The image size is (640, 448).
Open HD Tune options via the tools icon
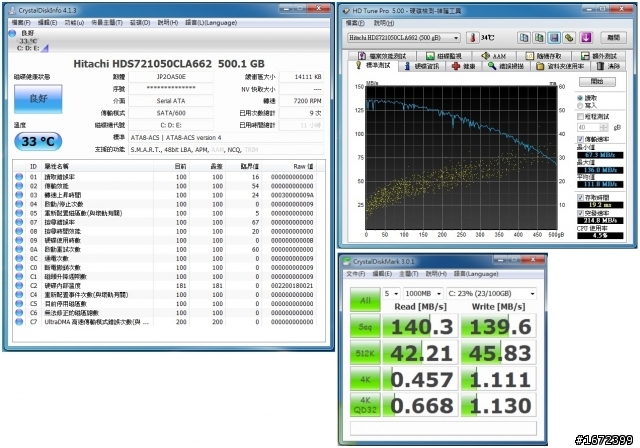(x=569, y=38)
